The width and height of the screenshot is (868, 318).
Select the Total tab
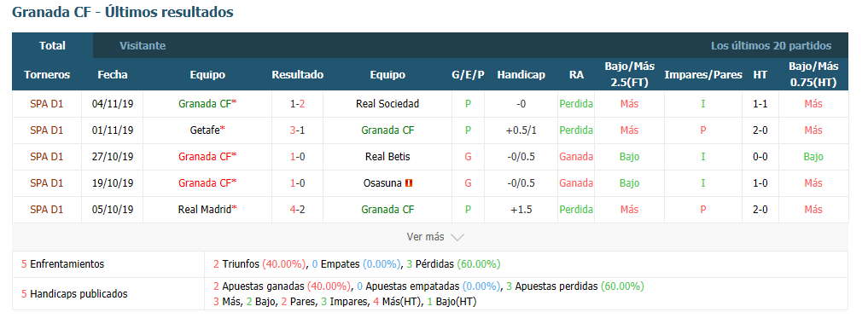[53, 46]
